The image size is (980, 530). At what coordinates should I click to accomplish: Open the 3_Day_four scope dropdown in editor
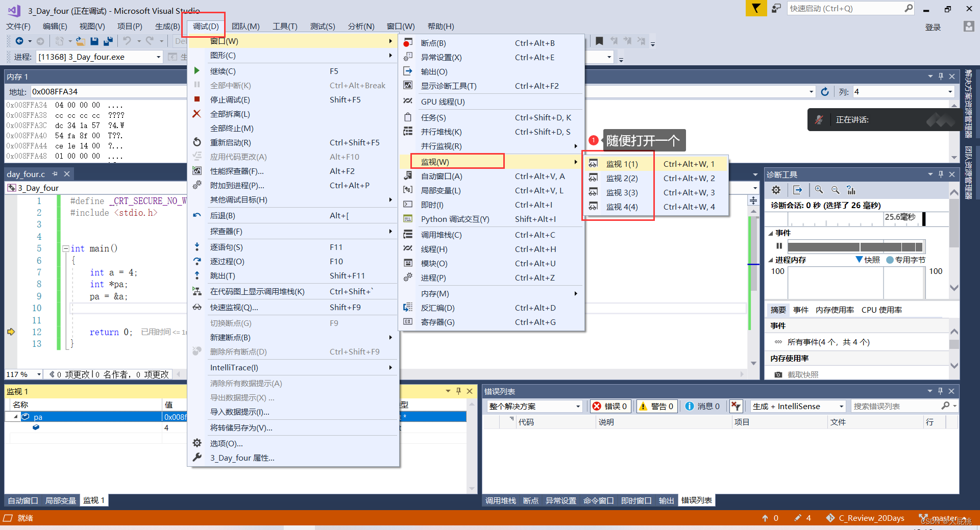point(755,188)
